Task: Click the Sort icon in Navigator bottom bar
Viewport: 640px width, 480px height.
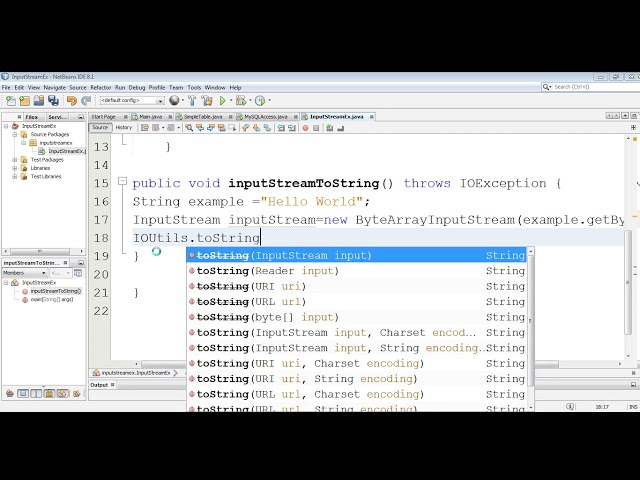Action: click(x=76, y=393)
